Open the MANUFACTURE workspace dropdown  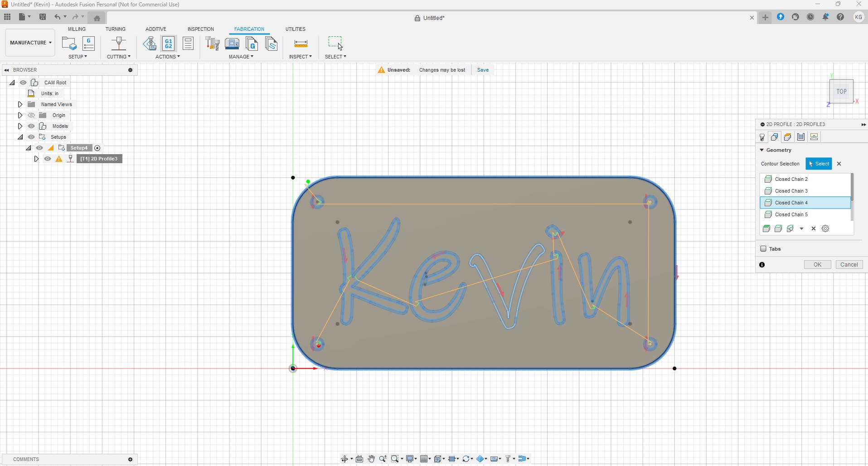30,43
